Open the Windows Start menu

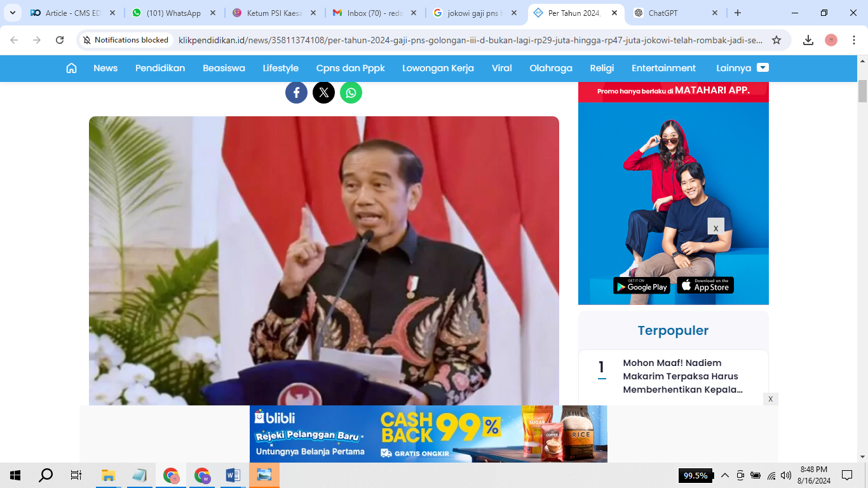[x=15, y=475]
